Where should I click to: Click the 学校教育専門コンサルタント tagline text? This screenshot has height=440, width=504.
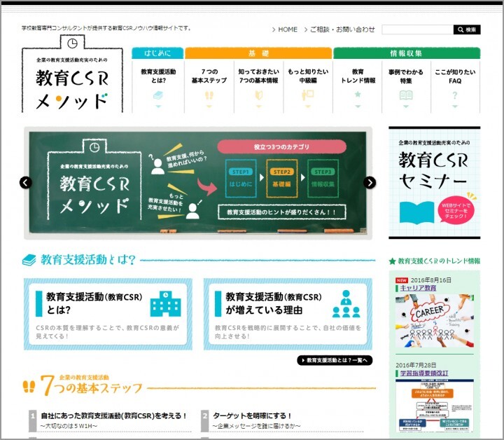tap(106, 28)
